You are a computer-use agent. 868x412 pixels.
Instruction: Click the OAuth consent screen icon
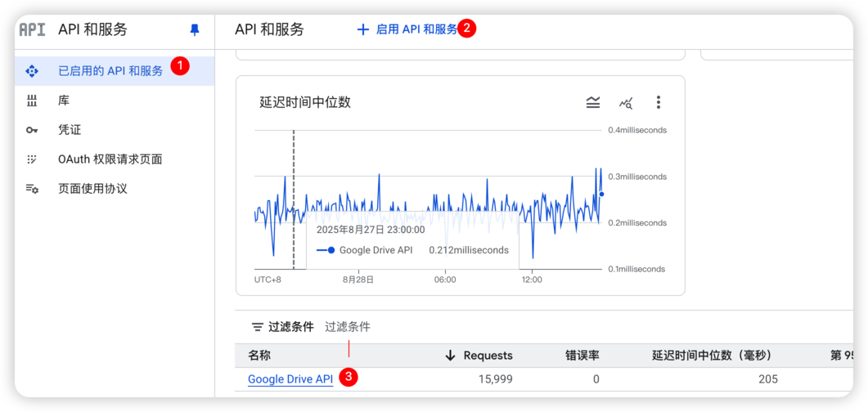[x=32, y=159]
